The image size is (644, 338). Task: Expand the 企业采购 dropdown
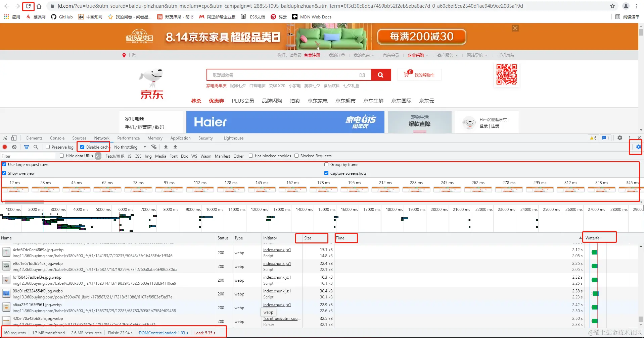(418, 55)
